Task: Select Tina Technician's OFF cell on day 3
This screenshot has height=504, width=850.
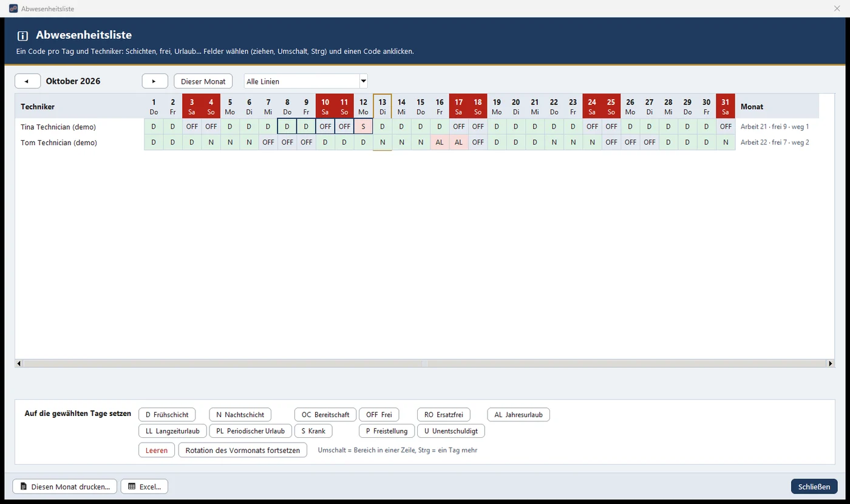Action: (x=192, y=127)
